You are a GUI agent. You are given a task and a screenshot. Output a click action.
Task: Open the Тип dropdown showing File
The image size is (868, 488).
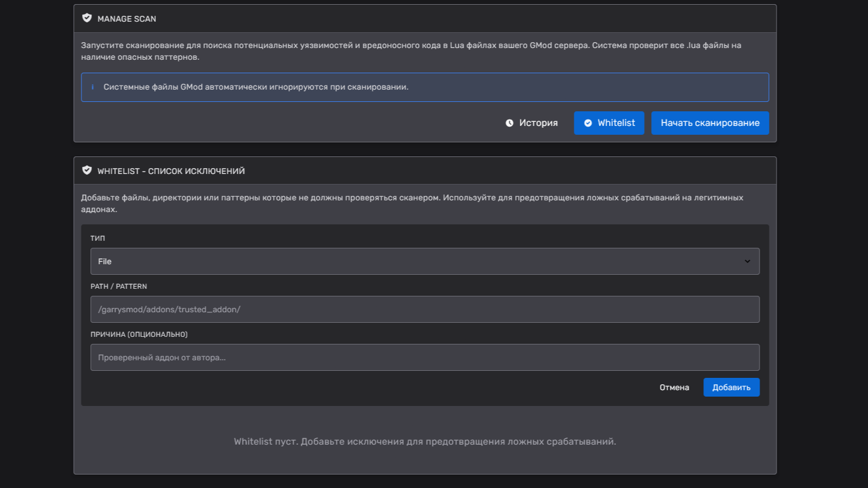click(x=424, y=261)
